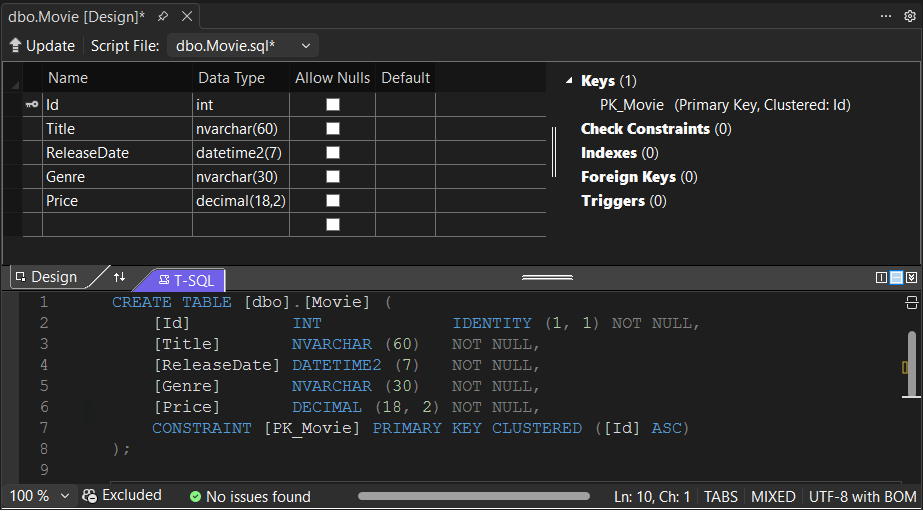Click the Allow Nulls column header

(333, 78)
